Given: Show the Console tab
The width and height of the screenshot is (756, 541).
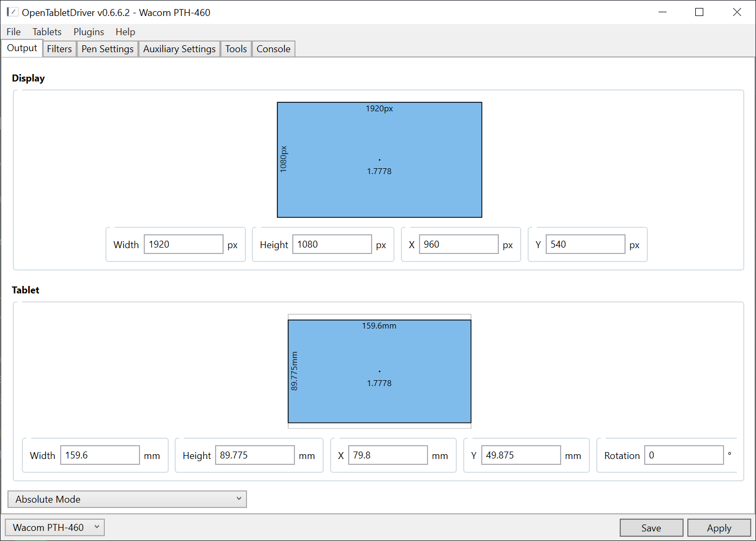Looking at the screenshot, I should (x=273, y=49).
